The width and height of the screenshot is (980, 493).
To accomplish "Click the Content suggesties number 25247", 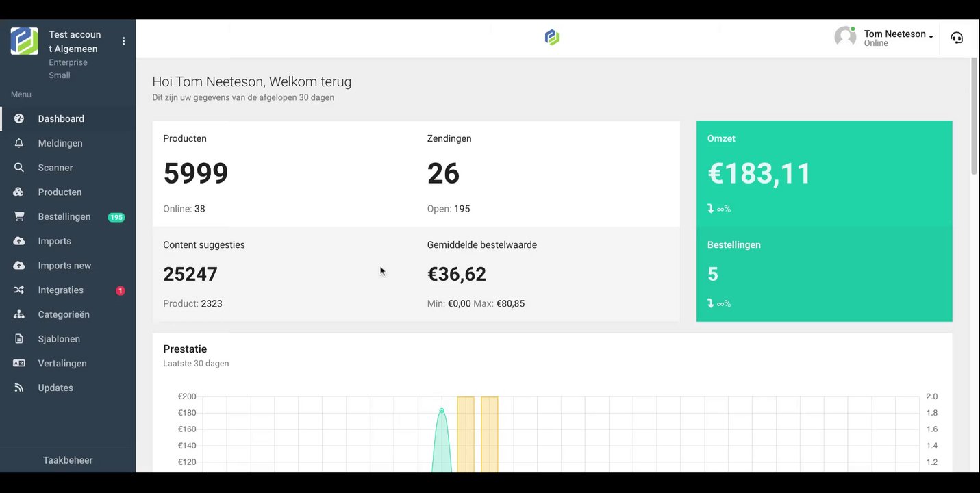I will click(x=190, y=274).
